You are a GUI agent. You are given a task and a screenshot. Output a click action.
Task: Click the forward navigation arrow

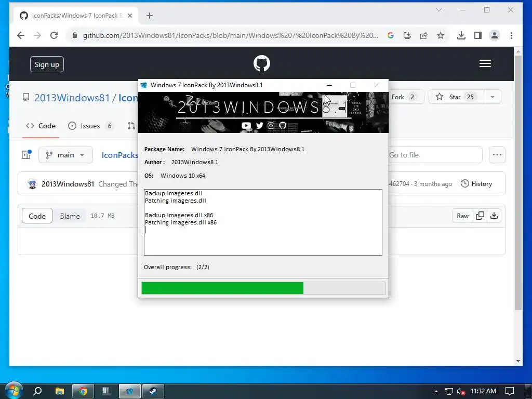(37, 35)
